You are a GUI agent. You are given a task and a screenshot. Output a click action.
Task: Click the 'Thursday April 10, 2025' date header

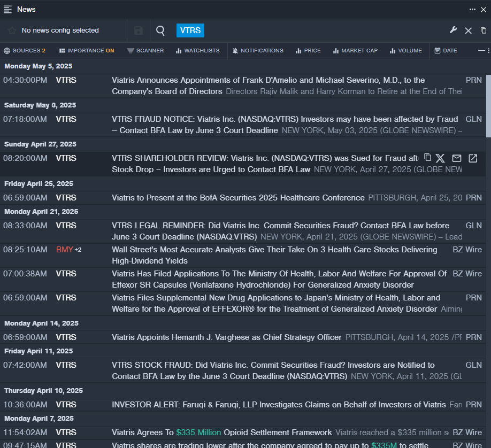pyautogui.click(x=43, y=391)
